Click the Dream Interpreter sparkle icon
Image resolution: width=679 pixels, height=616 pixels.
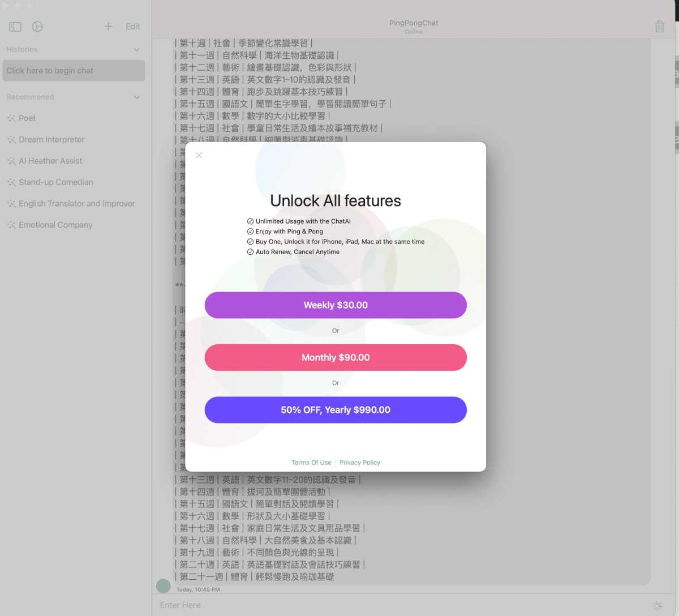coord(11,140)
